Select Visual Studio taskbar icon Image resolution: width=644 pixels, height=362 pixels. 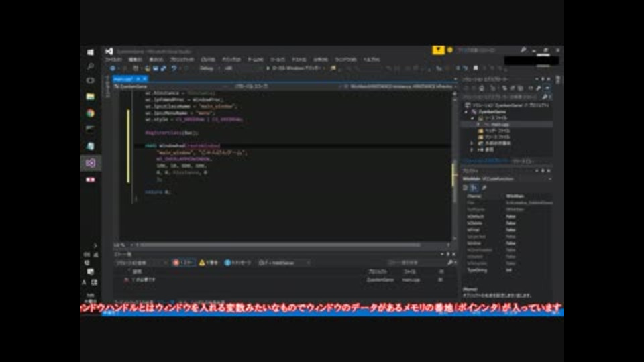(91, 163)
